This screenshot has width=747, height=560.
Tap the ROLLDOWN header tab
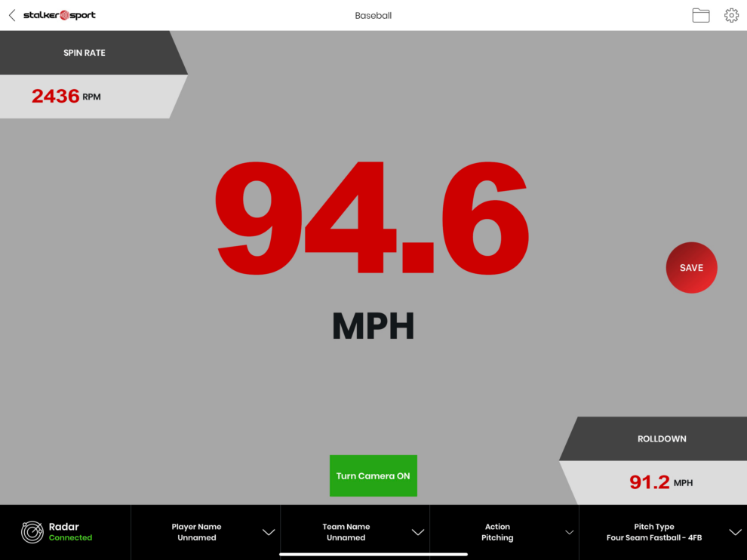[x=662, y=438]
